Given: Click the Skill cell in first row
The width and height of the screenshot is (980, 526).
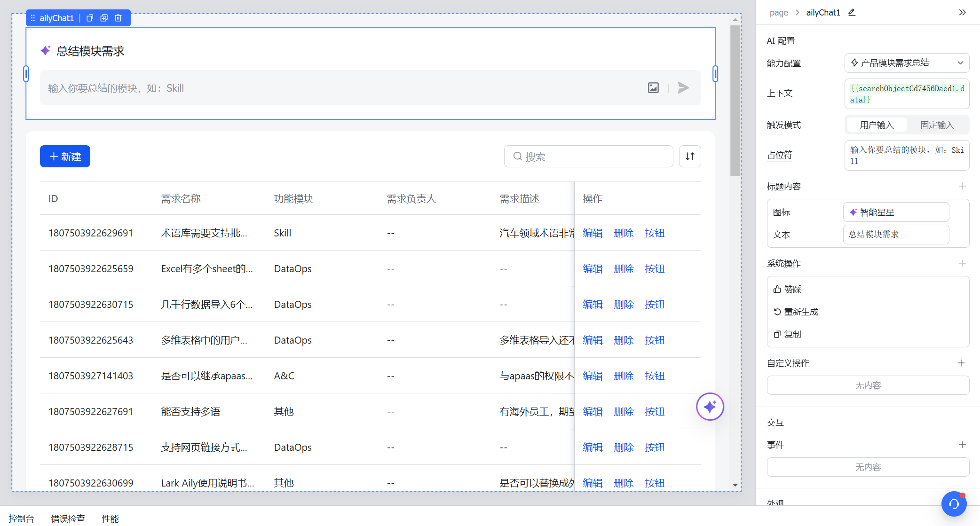Looking at the screenshot, I should pyautogui.click(x=283, y=233).
